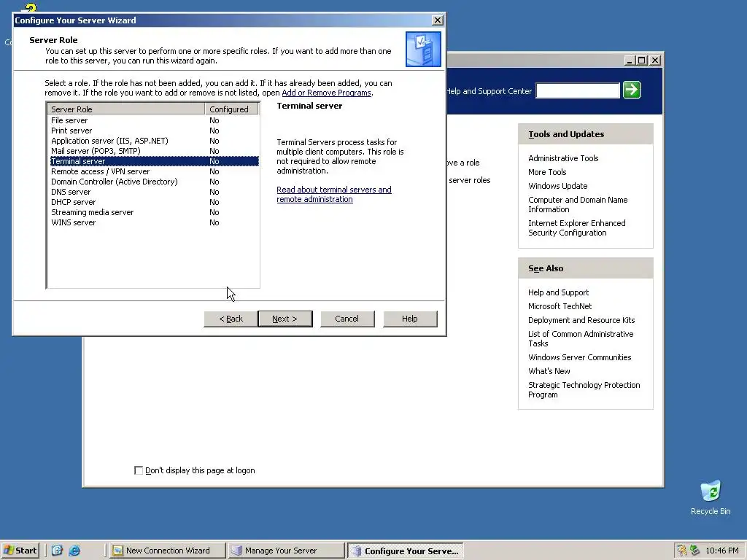Enable Don't display this page at logon
This screenshot has width=747, height=560.
(139, 470)
